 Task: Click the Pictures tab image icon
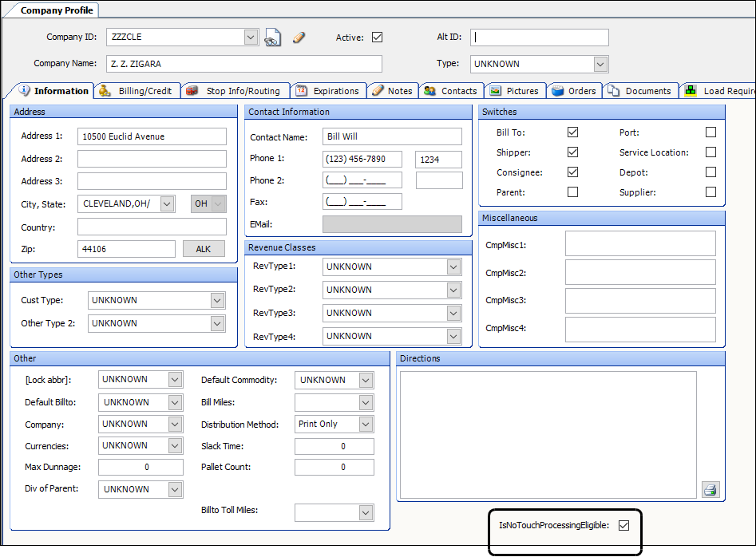point(495,91)
